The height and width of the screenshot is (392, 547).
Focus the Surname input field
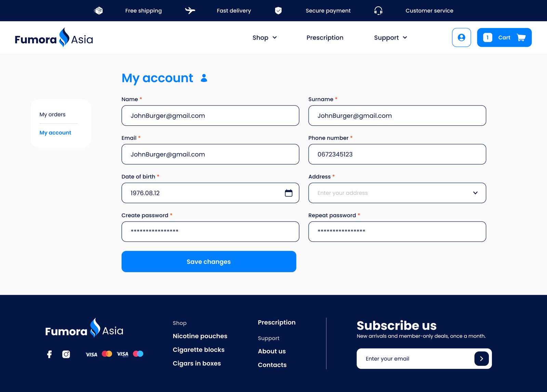point(397,115)
